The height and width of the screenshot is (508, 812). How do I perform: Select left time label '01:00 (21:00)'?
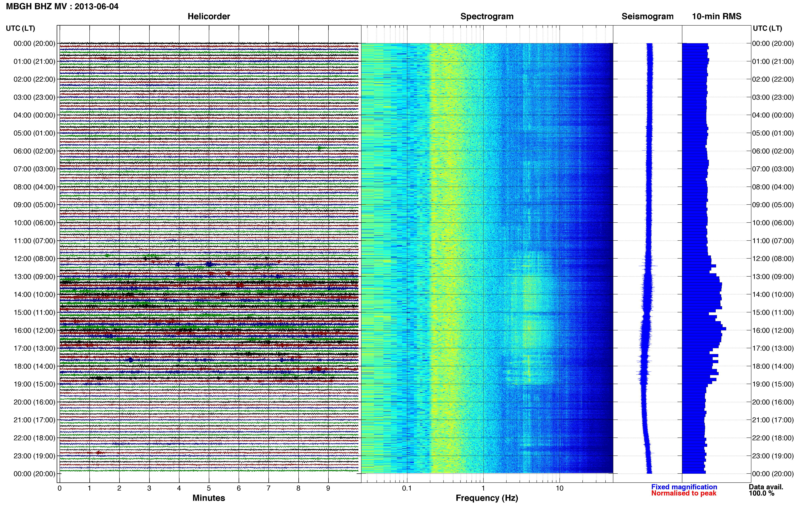34,62
